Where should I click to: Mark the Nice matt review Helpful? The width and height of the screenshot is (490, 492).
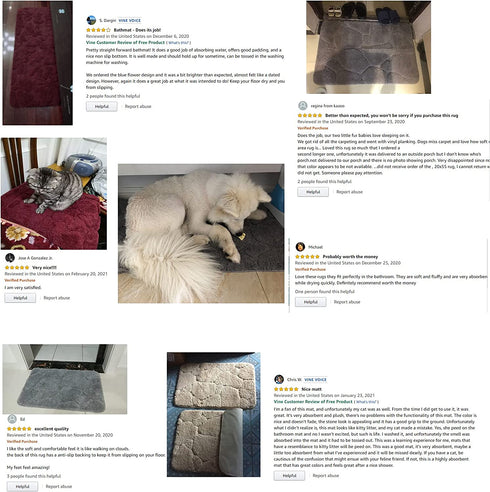click(x=289, y=476)
